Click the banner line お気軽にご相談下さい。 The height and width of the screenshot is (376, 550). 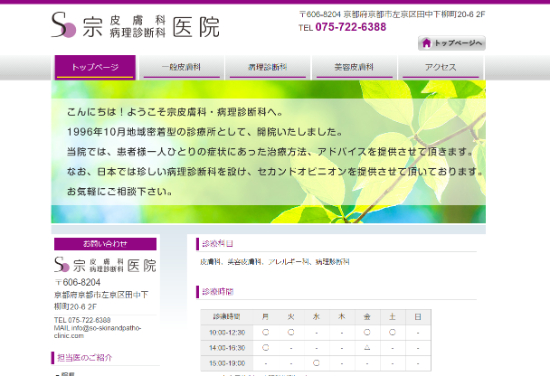[120, 192]
